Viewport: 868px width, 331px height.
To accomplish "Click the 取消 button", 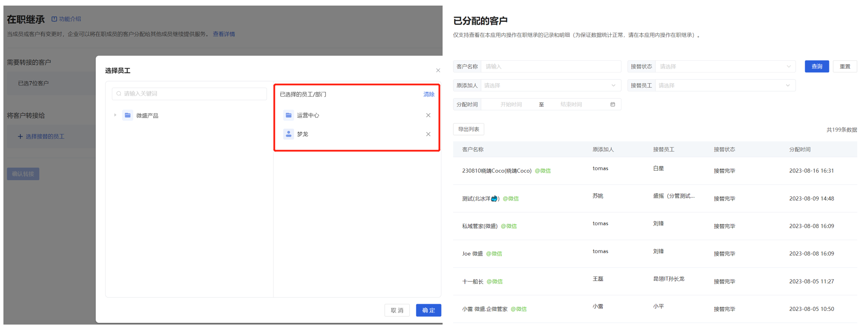I will coord(397,310).
